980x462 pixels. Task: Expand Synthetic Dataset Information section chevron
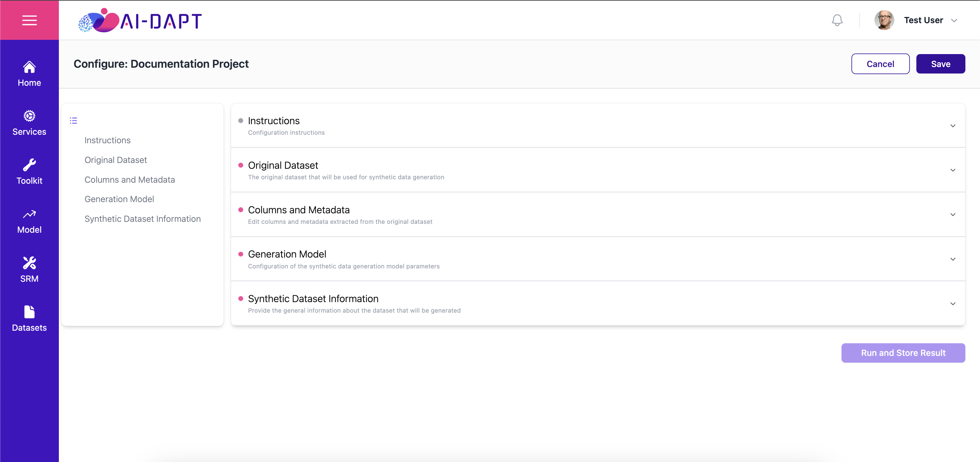[x=953, y=303]
